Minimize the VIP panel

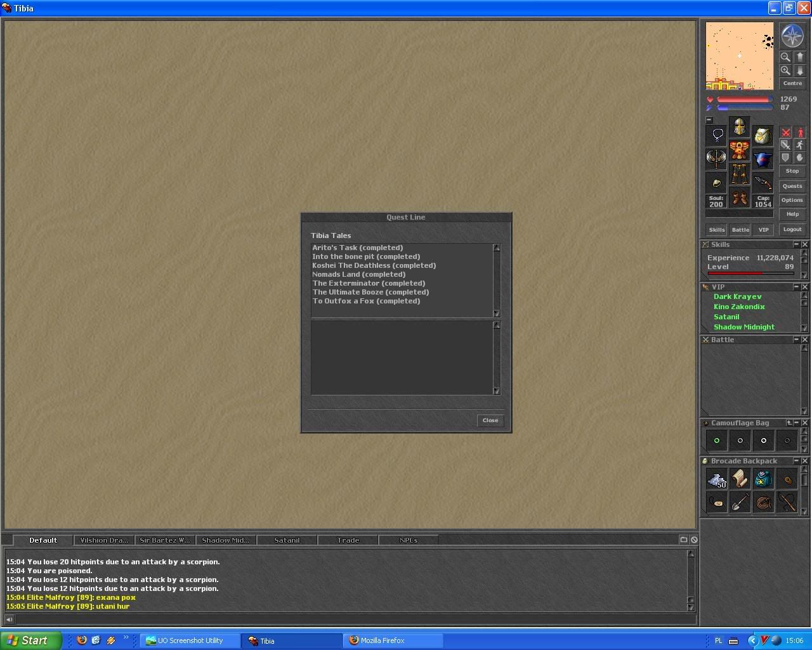click(x=796, y=287)
